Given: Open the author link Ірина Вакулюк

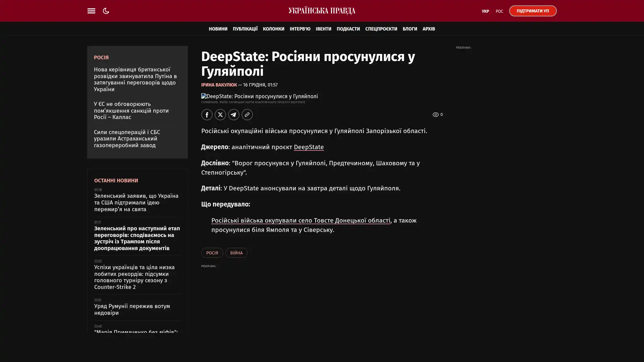Looking at the screenshot, I should click(x=219, y=85).
